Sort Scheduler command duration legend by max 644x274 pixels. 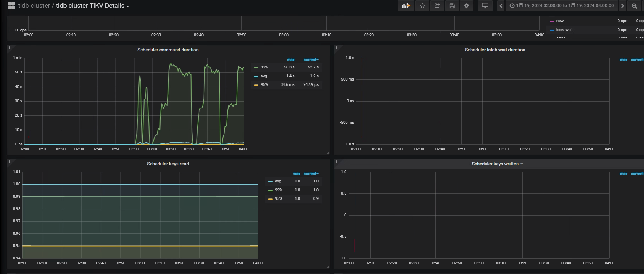(290, 60)
